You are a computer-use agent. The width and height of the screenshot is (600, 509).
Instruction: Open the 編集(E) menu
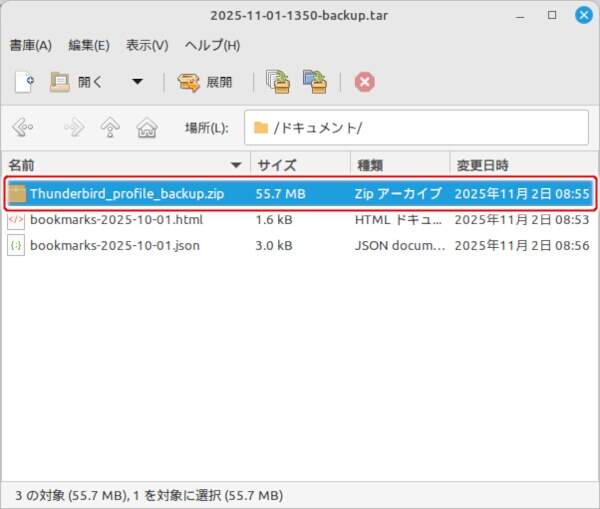pyautogui.click(x=89, y=46)
